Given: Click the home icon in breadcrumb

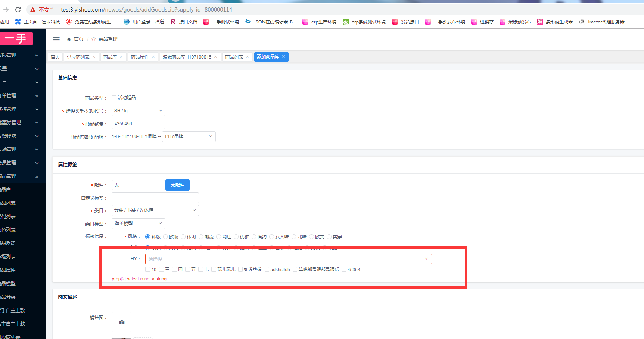Looking at the screenshot, I should [x=69, y=39].
